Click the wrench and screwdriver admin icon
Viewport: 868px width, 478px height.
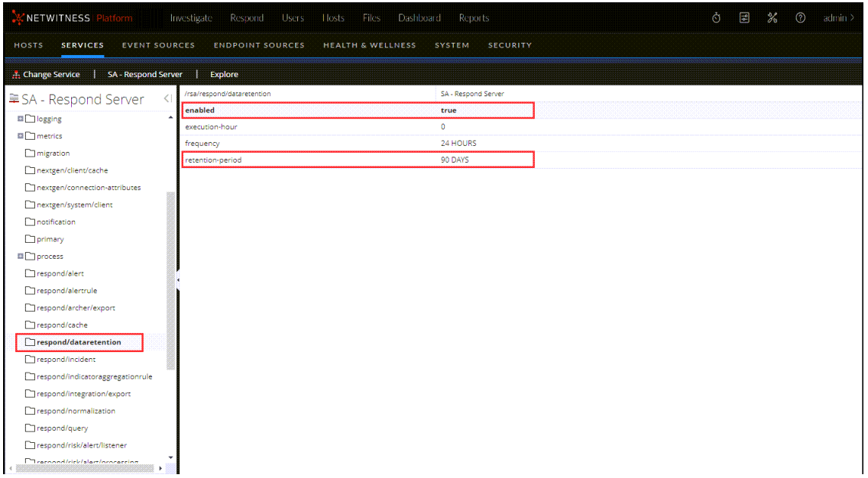(772, 18)
